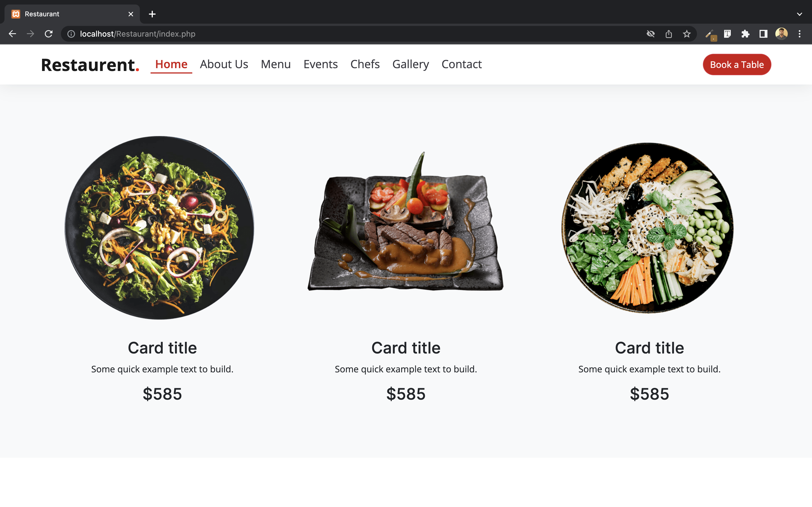Image resolution: width=812 pixels, height=507 pixels.
Task: Click the crossed-out eye tracking icon
Action: 651,34
